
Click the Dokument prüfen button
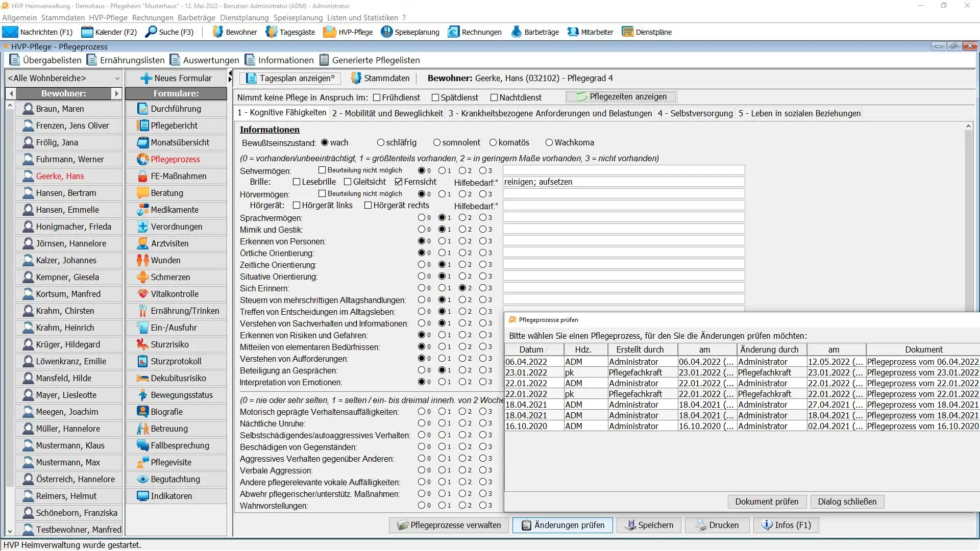[766, 502]
